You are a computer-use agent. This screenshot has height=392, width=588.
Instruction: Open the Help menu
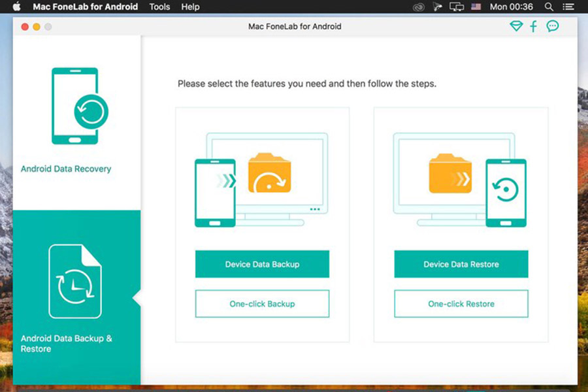(x=190, y=7)
